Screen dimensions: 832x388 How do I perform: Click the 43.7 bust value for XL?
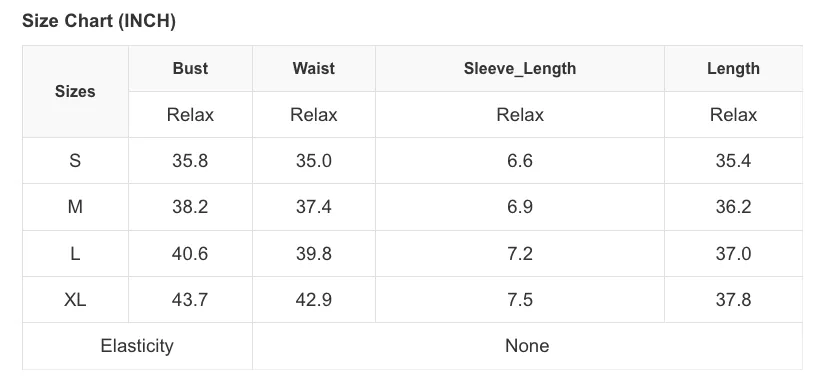(190, 299)
